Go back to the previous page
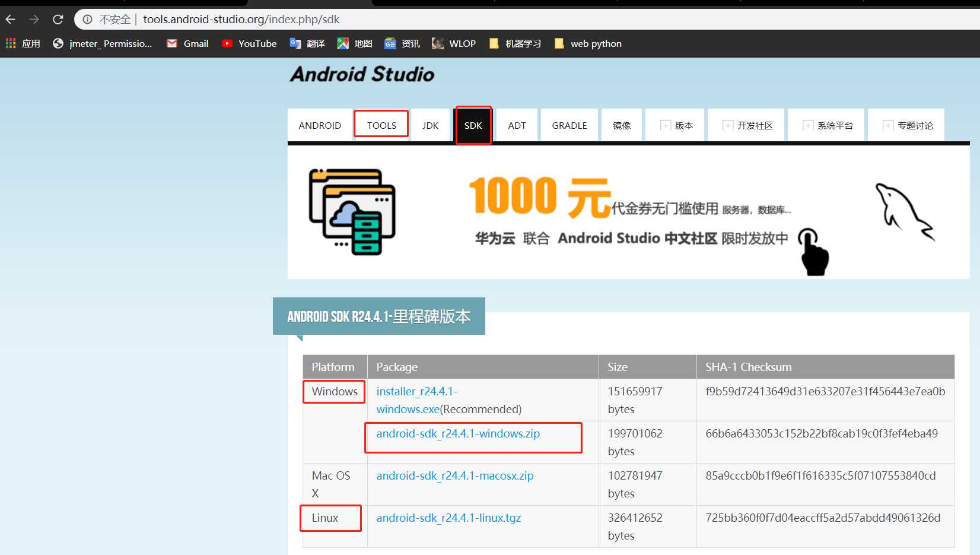 pos(11,20)
